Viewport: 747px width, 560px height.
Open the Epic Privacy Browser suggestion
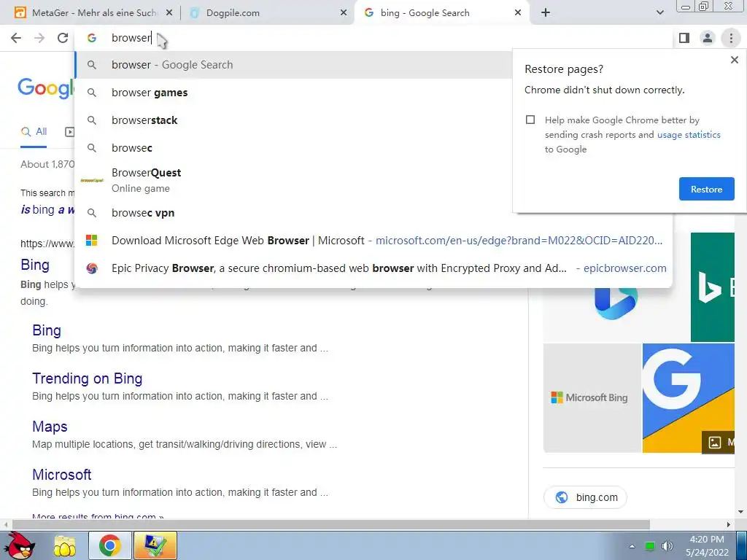click(373, 268)
